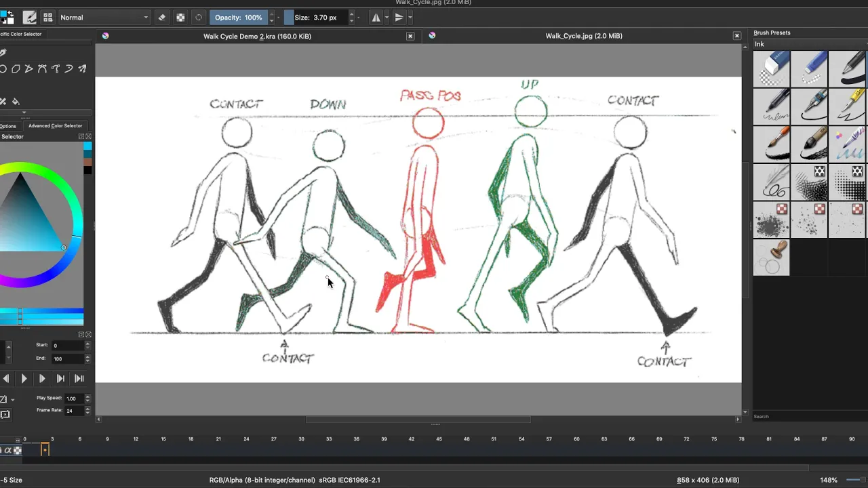Go to next frame button
Image resolution: width=868 pixels, height=488 pixels.
click(x=42, y=378)
